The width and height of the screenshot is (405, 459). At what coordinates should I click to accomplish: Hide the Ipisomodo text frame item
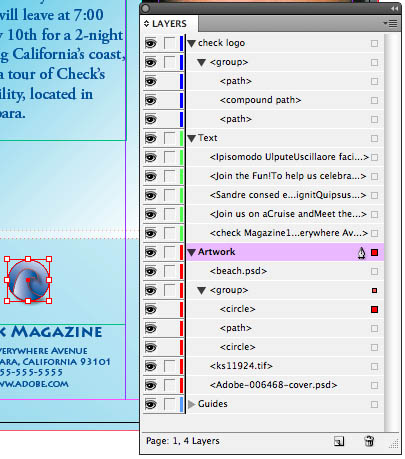point(151,157)
